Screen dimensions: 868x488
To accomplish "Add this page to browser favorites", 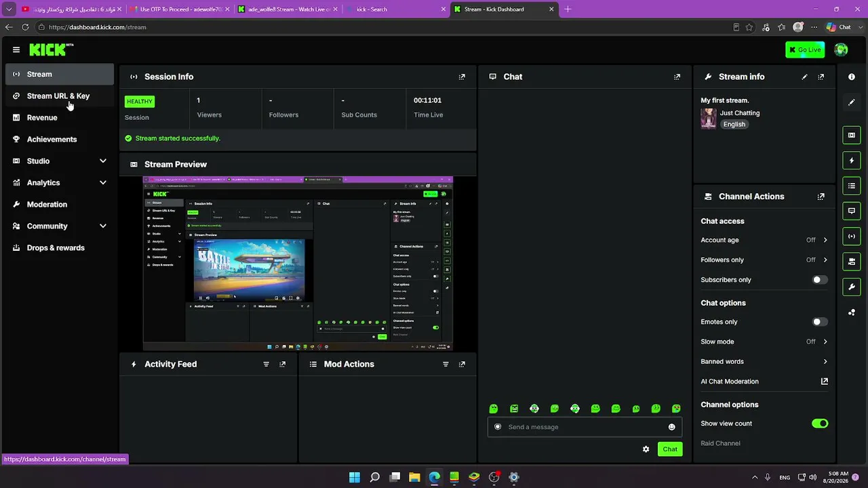I will [x=749, y=27].
